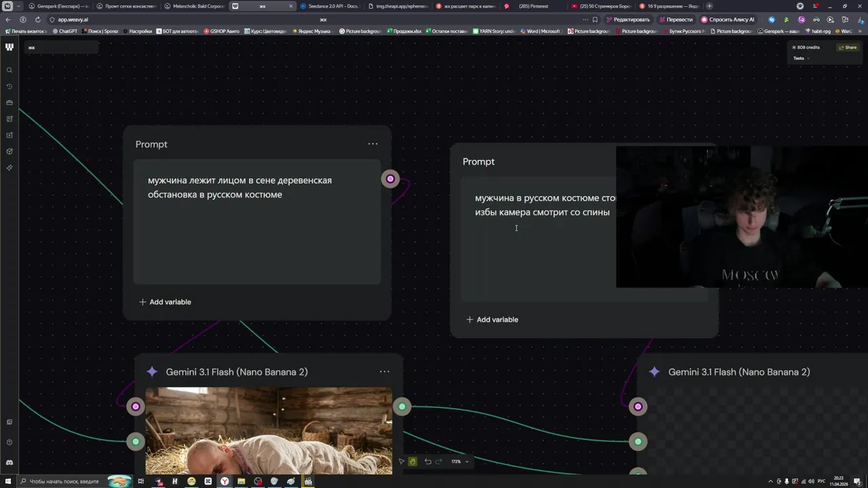This screenshot has width=868, height=488.
Task: Switch to the Melancholic Bald Corporate tab
Action: click(x=193, y=6)
